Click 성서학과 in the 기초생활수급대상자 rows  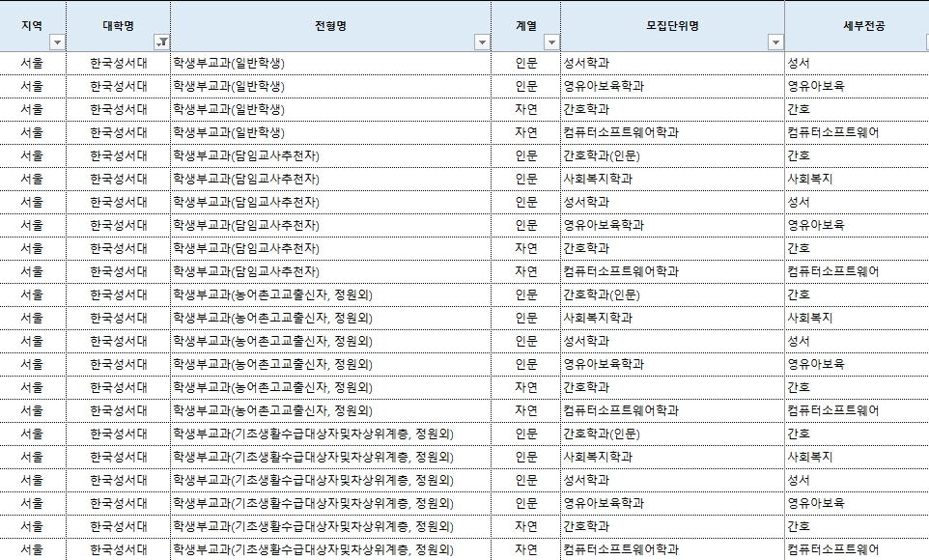click(x=586, y=480)
